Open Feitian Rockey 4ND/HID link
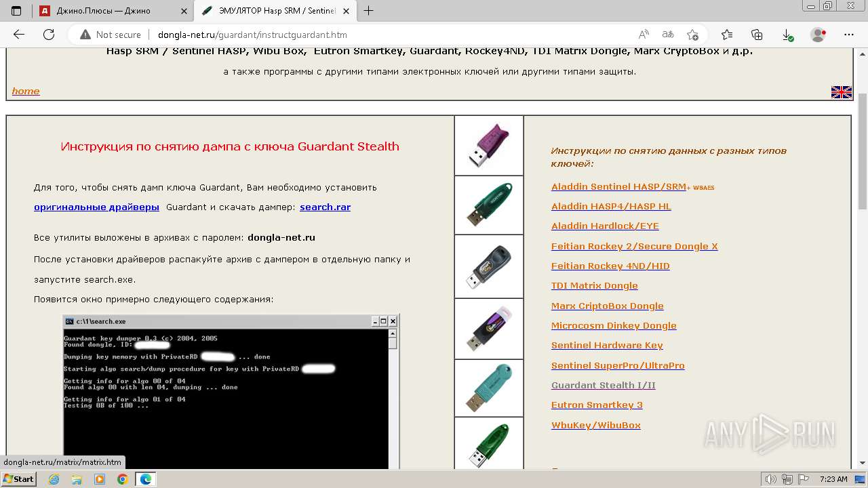 coord(610,266)
